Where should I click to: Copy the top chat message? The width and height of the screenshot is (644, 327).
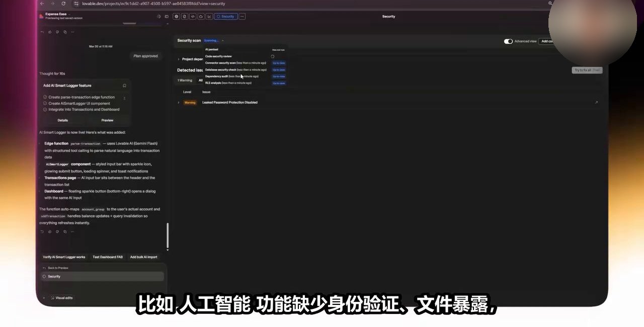tap(65, 32)
